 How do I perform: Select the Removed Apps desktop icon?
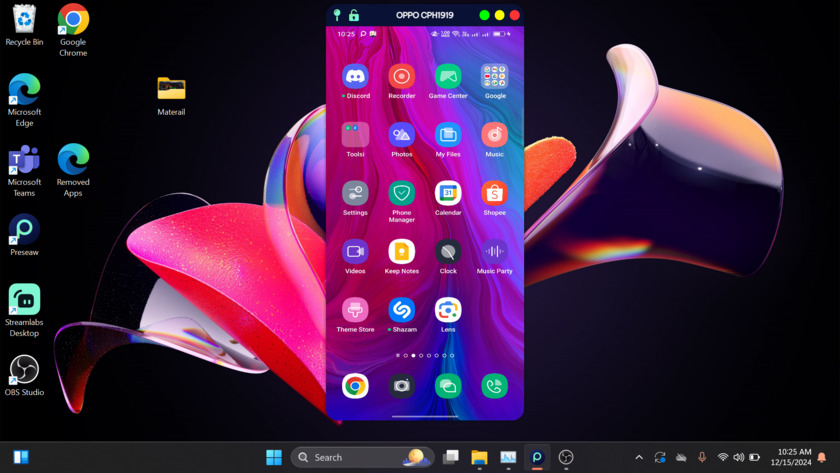click(x=73, y=170)
